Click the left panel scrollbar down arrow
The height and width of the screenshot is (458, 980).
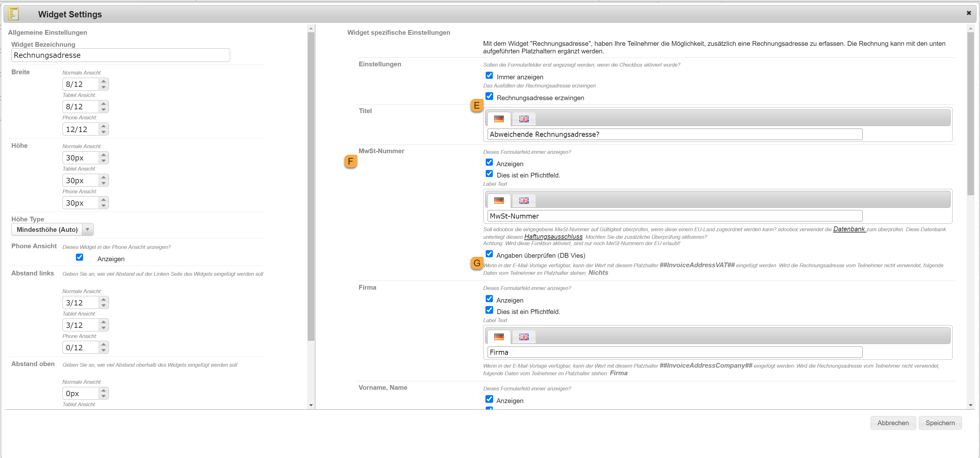(x=311, y=405)
